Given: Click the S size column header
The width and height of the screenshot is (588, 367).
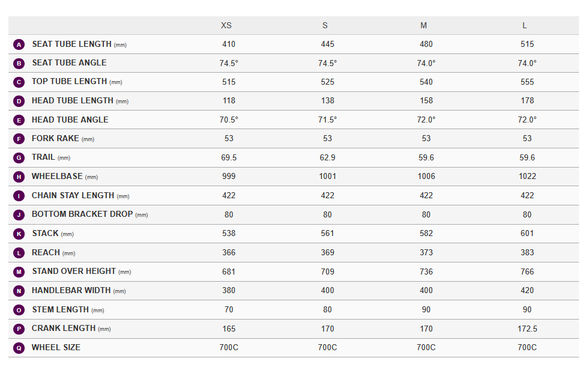Looking at the screenshot, I should click(x=325, y=25).
